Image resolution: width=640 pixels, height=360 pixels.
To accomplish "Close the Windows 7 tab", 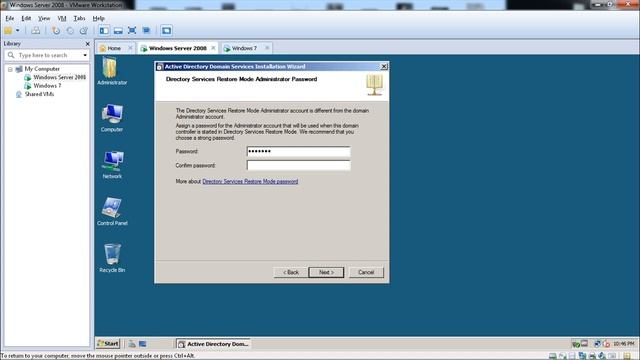I will click(x=267, y=48).
